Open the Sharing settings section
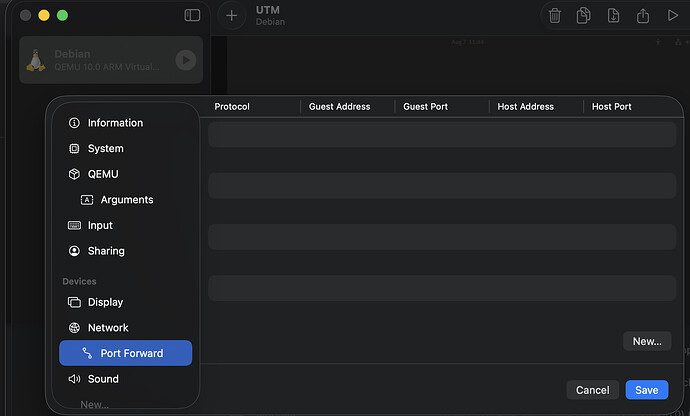Image resolution: width=690 pixels, height=416 pixels. [x=125, y=250]
